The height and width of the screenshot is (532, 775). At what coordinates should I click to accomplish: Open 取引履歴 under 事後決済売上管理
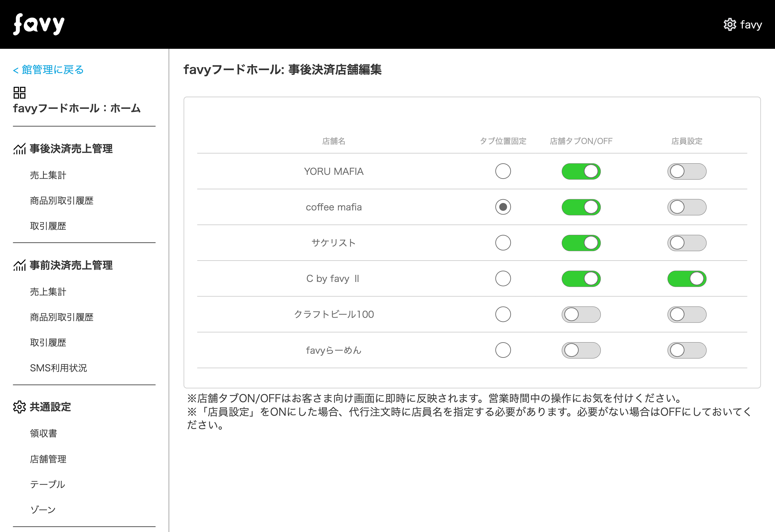48,226
